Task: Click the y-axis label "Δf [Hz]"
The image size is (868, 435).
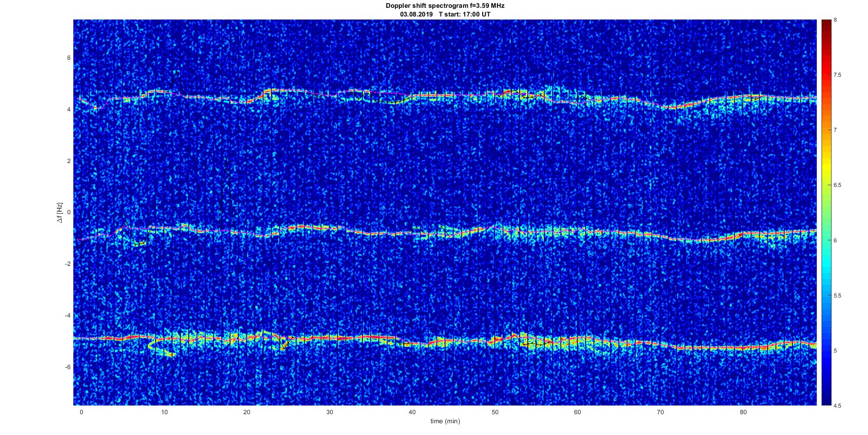Action: [59, 213]
